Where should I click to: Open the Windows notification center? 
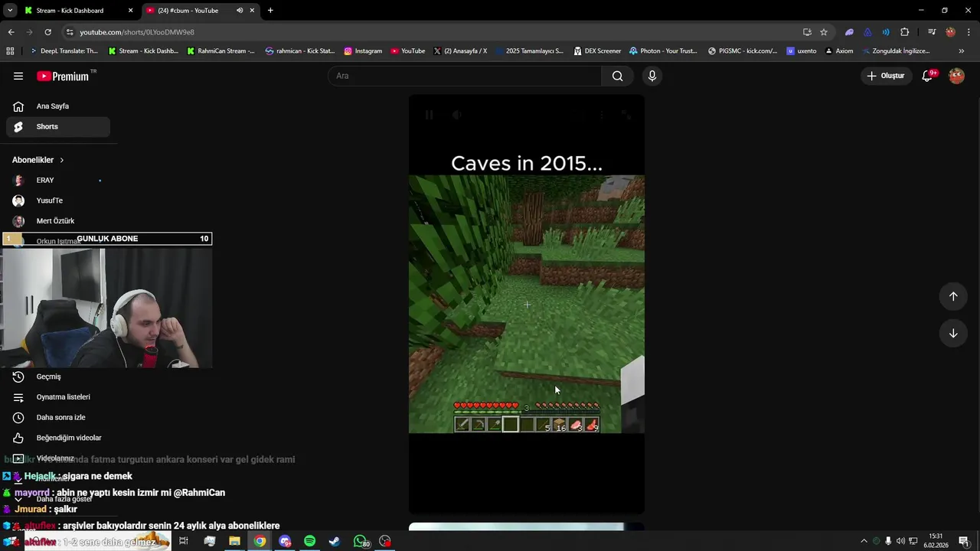963,541
